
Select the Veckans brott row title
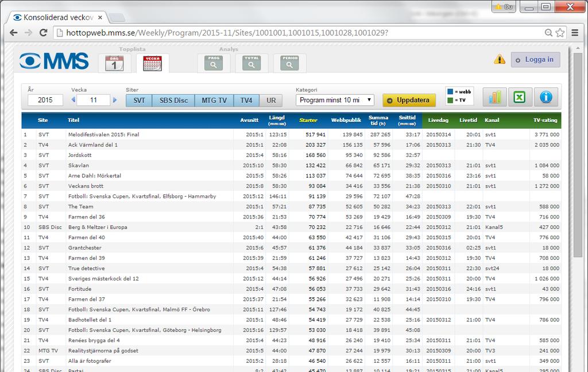pos(86,186)
